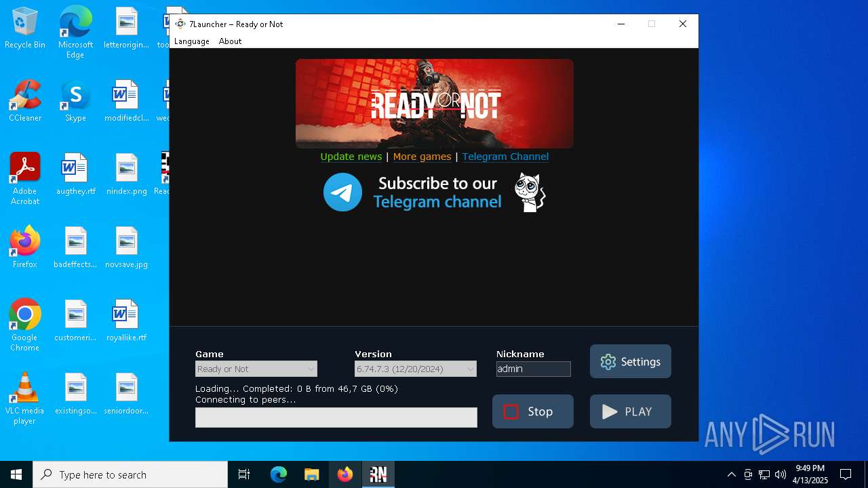Select the royallike.rtf file

coord(126,321)
